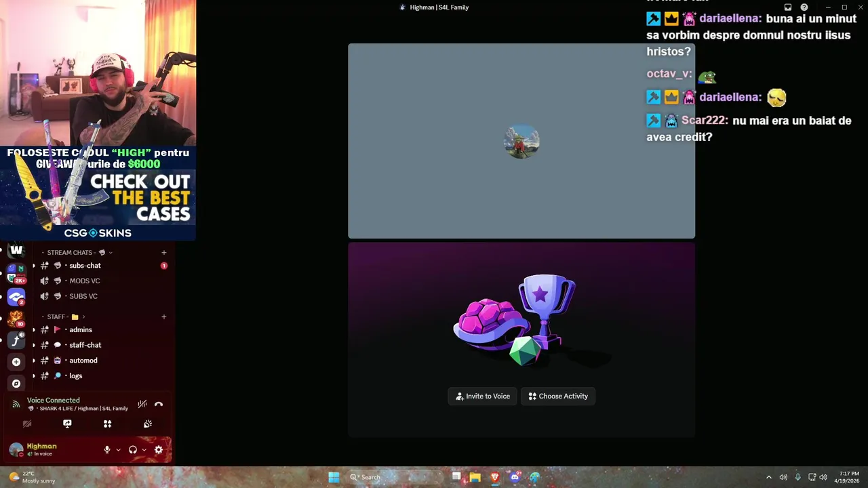The width and height of the screenshot is (868, 488).
Task: Click the weather widget showing Mostly sunny
Action: (31, 477)
